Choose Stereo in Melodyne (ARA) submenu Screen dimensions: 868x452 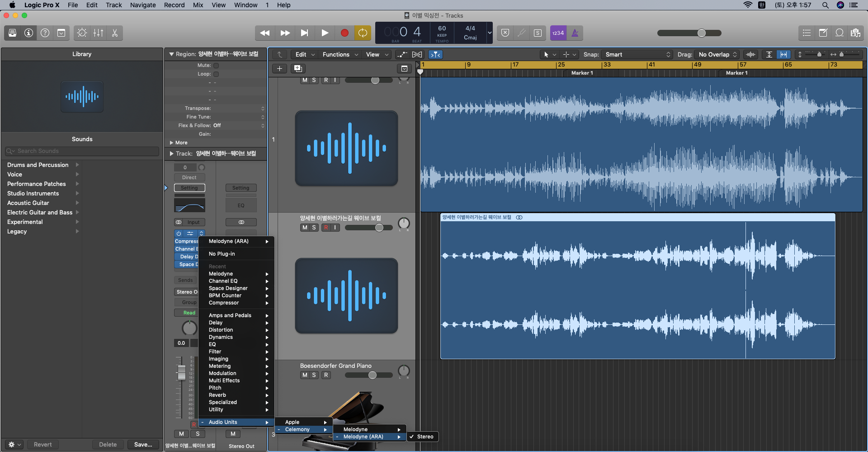[423, 437]
